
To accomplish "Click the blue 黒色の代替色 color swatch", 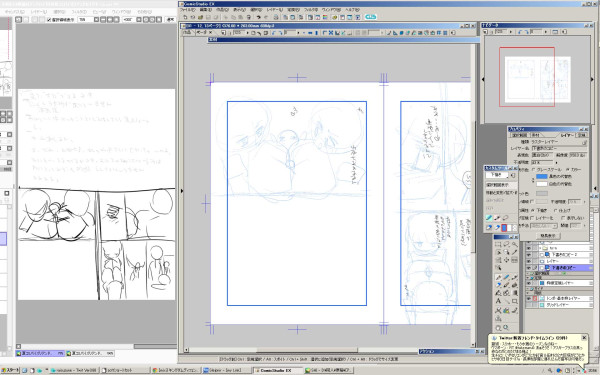I will [x=542, y=176].
